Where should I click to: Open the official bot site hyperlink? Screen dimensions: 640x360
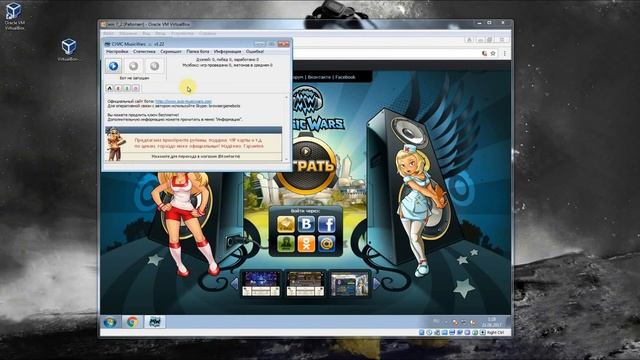click(x=183, y=101)
